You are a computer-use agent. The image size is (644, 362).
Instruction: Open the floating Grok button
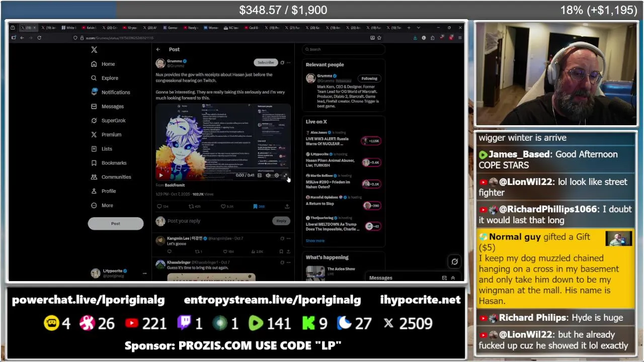[454, 261]
